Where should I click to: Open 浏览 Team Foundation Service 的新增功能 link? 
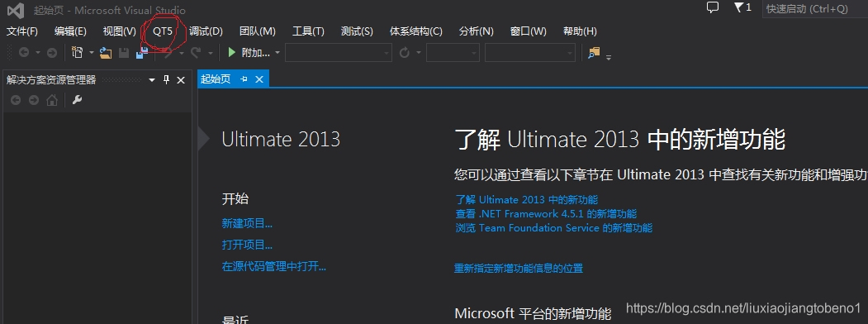click(553, 227)
